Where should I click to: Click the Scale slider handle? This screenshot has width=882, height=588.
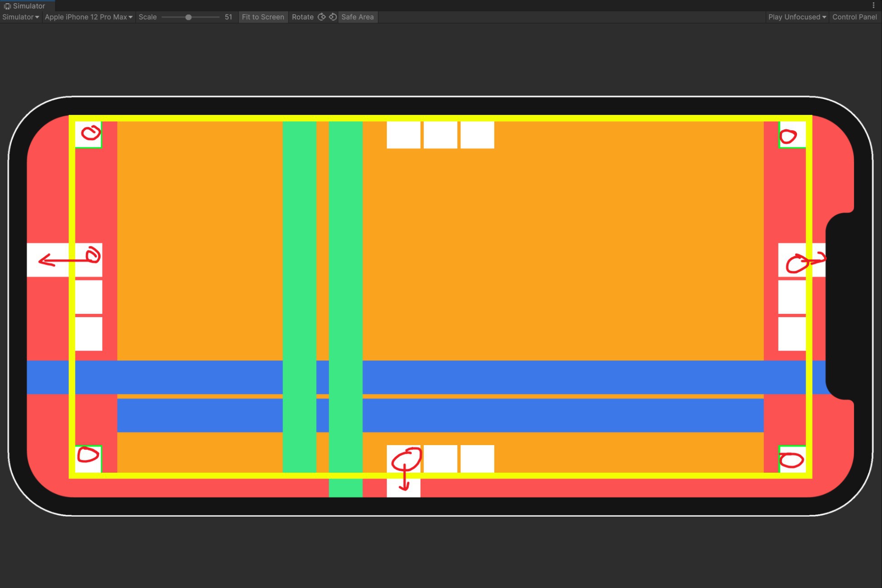pos(189,17)
